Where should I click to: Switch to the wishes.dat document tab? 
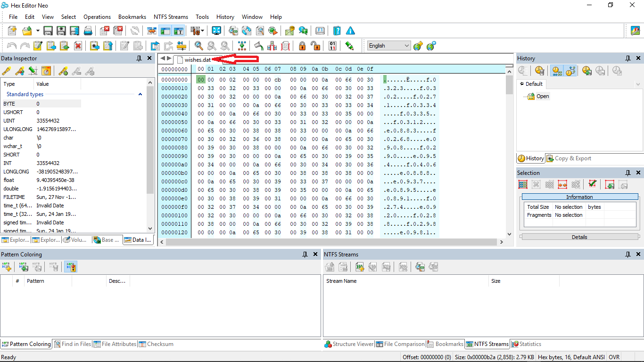pyautogui.click(x=198, y=59)
